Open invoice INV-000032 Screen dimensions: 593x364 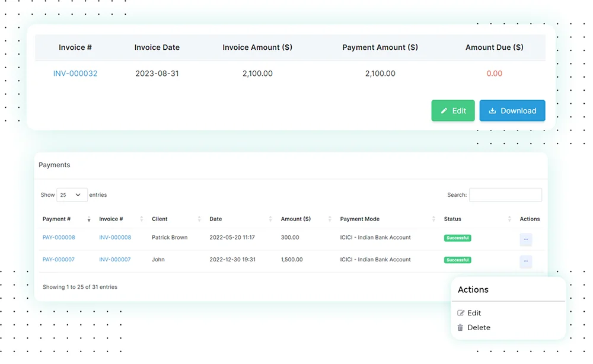pyautogui.click(x=75, y=74)
